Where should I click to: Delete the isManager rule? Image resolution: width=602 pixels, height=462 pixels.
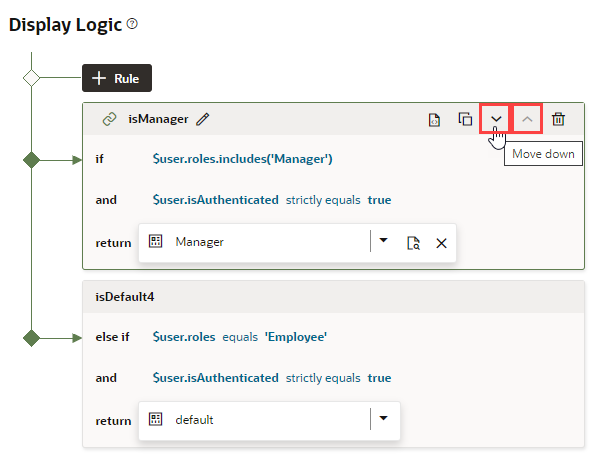pyautogui.click(x=558, y=120)
